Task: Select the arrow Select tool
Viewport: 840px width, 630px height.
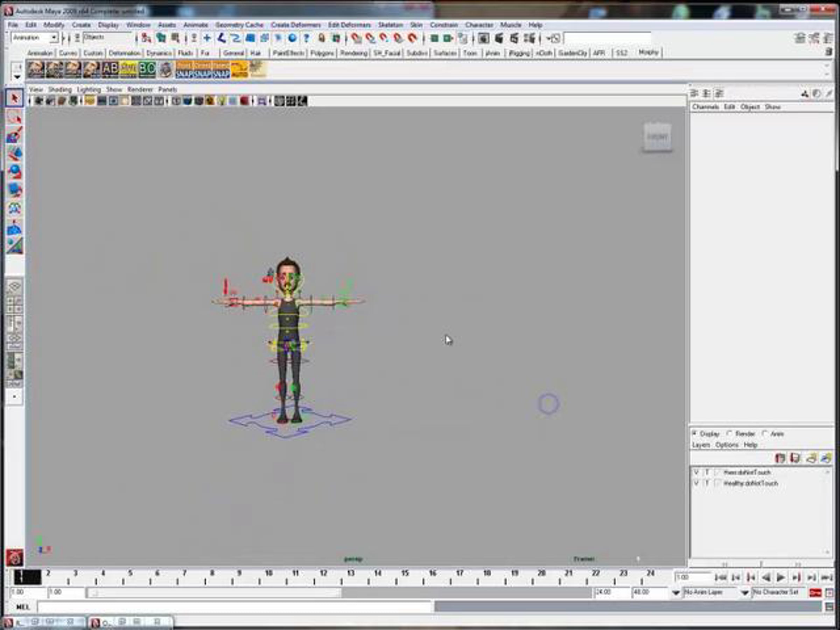Action: click(x=14, y=99)
